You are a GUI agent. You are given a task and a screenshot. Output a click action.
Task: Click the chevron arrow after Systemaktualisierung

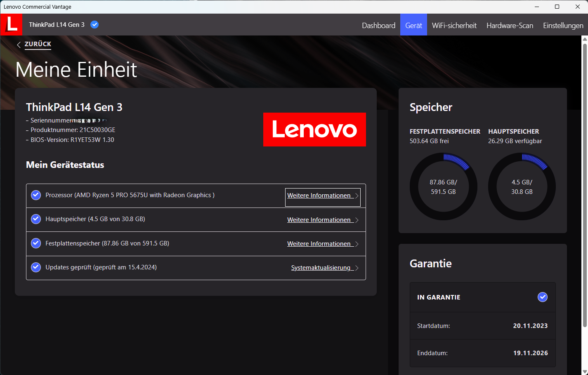(x=357, y=268)
